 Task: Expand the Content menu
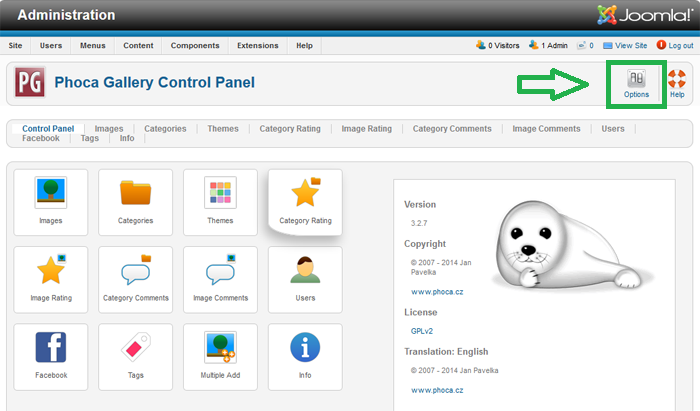click(138, 46)
